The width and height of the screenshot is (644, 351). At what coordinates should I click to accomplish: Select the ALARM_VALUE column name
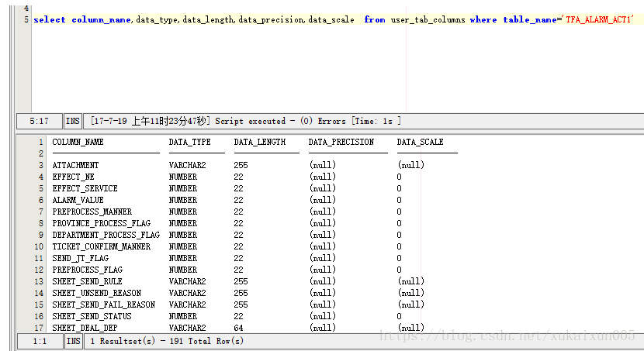click(78, 200)
